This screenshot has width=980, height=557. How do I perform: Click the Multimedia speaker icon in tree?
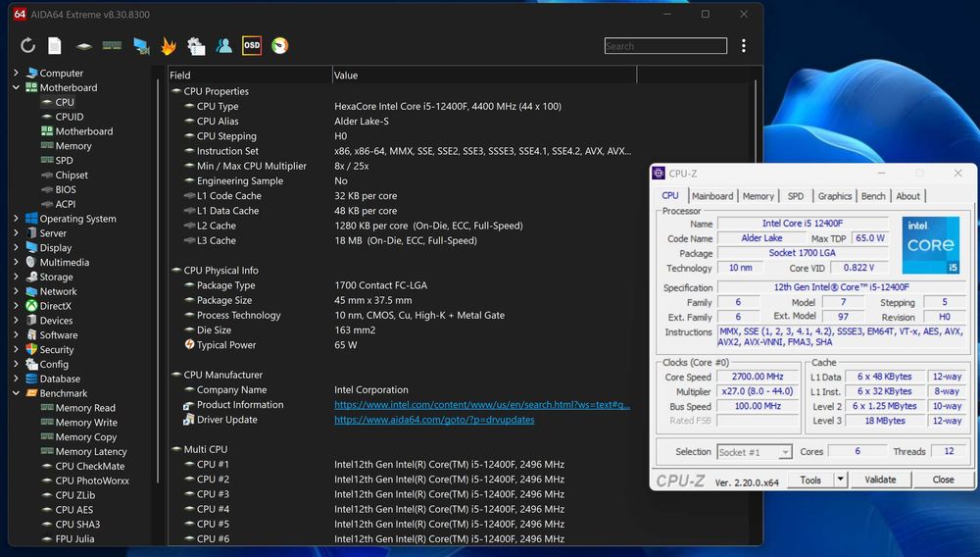[31, 262]
